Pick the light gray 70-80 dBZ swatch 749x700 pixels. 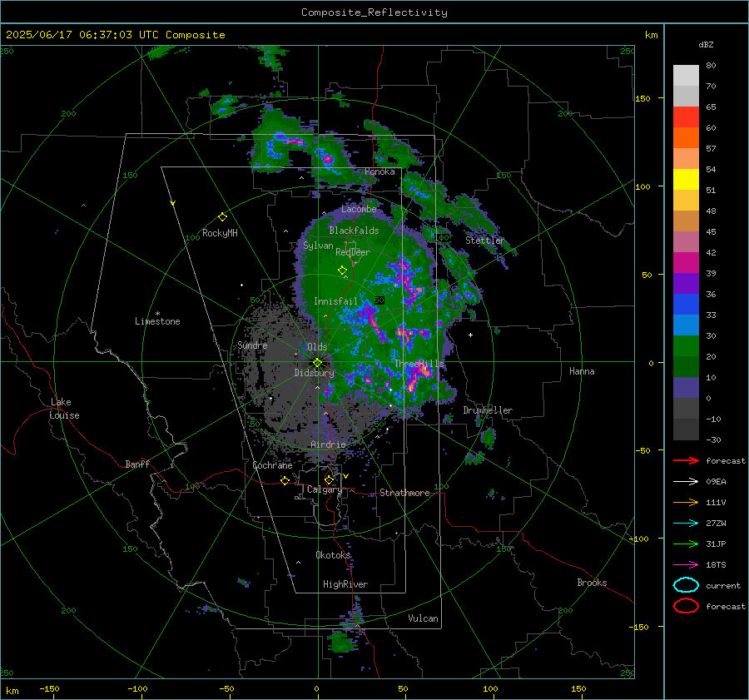click(686, 76)
